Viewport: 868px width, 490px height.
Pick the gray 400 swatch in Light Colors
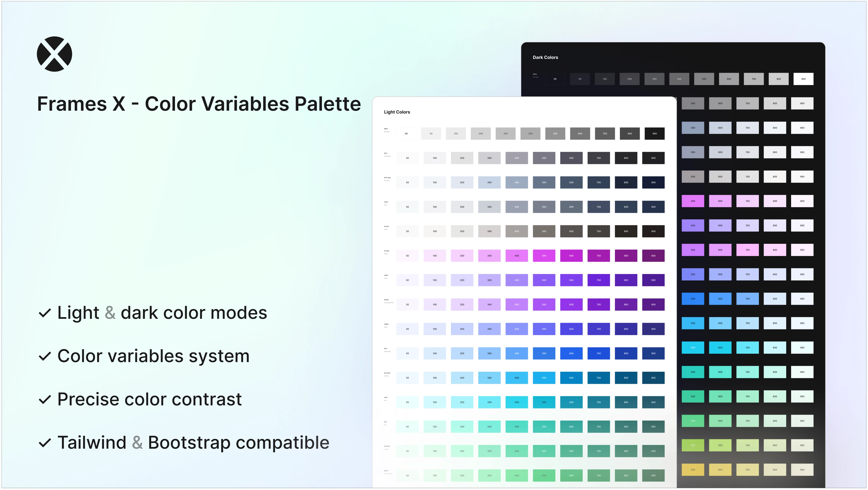(x=517, y=158)
